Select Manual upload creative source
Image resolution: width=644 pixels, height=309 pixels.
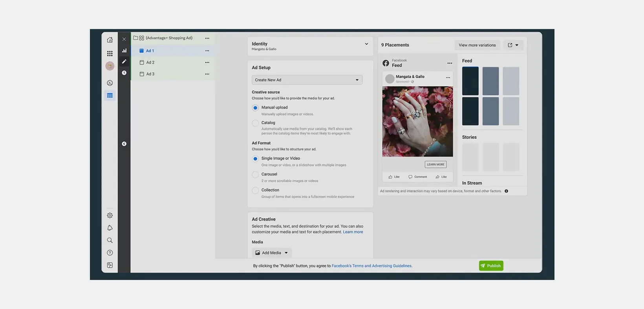255,108
